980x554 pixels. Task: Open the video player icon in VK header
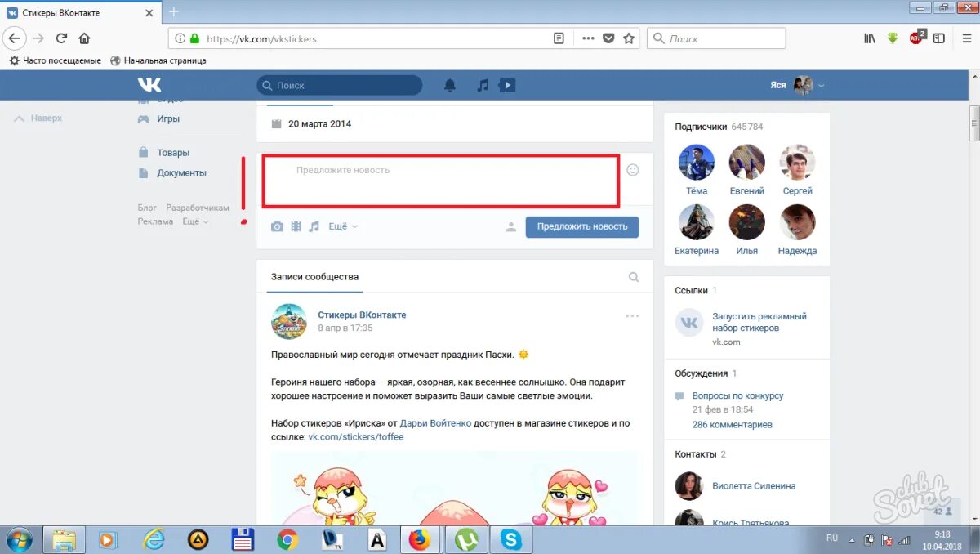507,85
